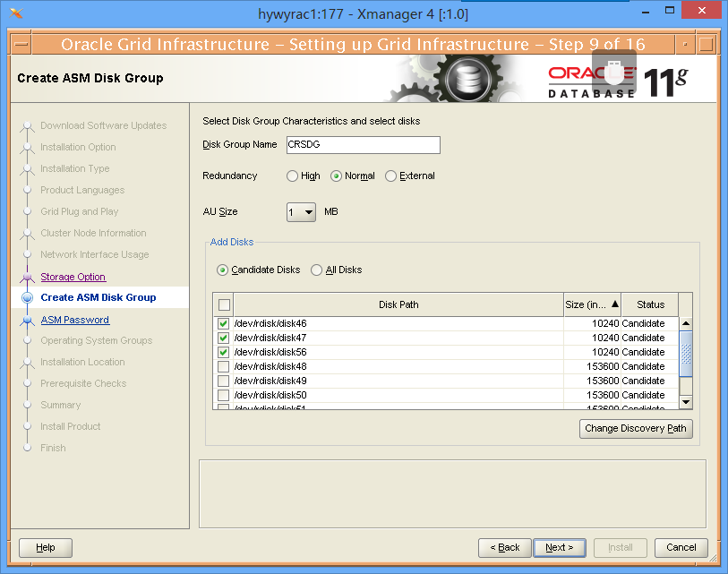Click the Installation Type step
This screenshot has height=574, width=728.
pyautogui.click(x=74, y=168)
